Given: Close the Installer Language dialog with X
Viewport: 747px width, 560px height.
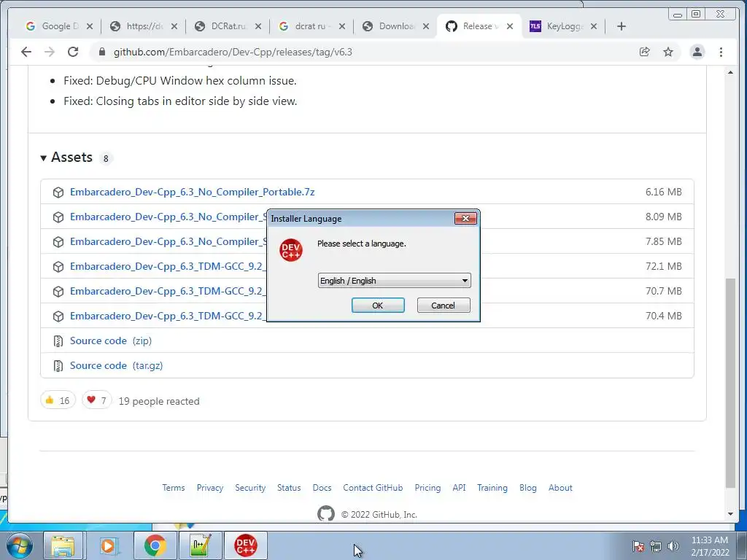Looking at the screenshot, I should pyautogui.click(x=465, y=218).
